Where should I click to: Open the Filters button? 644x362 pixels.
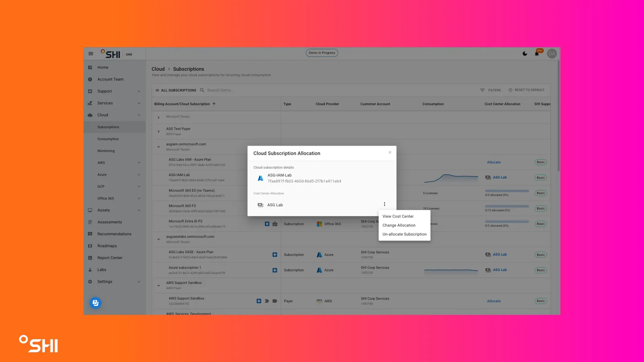tap(491, 90)
